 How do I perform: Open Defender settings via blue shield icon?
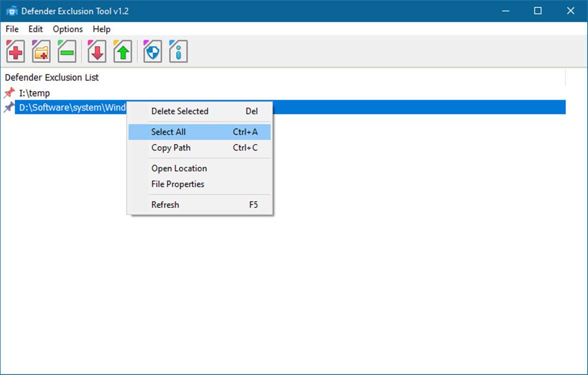click(x=152, y=51)
